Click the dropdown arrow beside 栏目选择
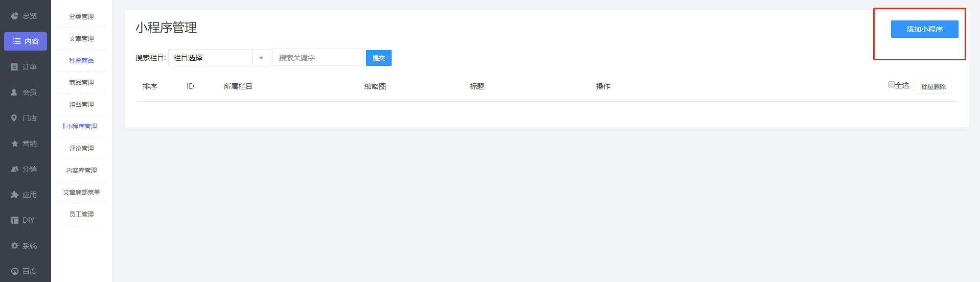The image size is (980, 282). pos(261,58)
